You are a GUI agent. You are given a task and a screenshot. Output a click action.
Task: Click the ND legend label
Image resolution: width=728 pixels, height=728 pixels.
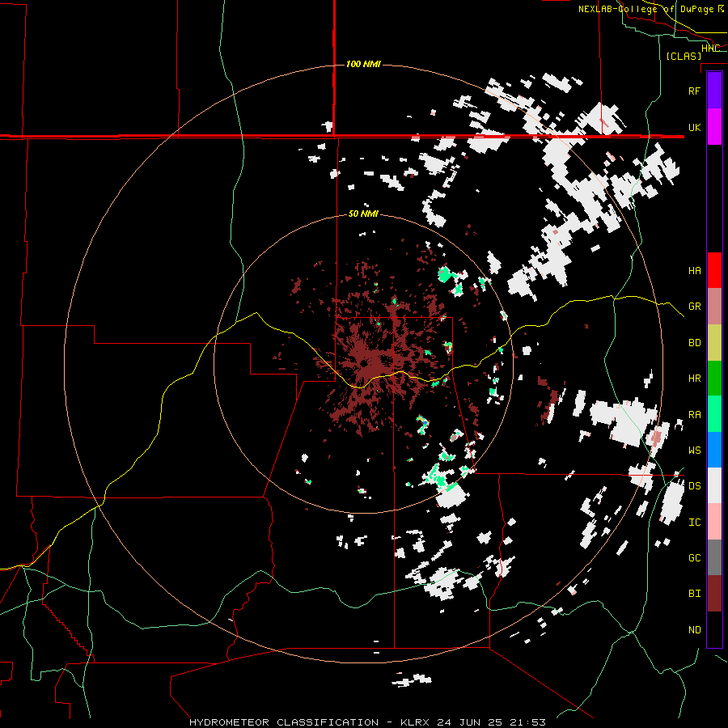pyautogui.click(x=694, y=630)
